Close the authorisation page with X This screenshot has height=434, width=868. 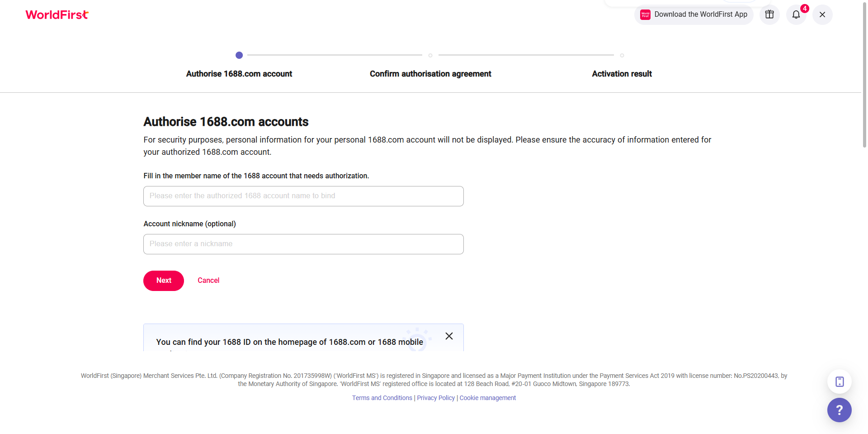pos(822,14)
